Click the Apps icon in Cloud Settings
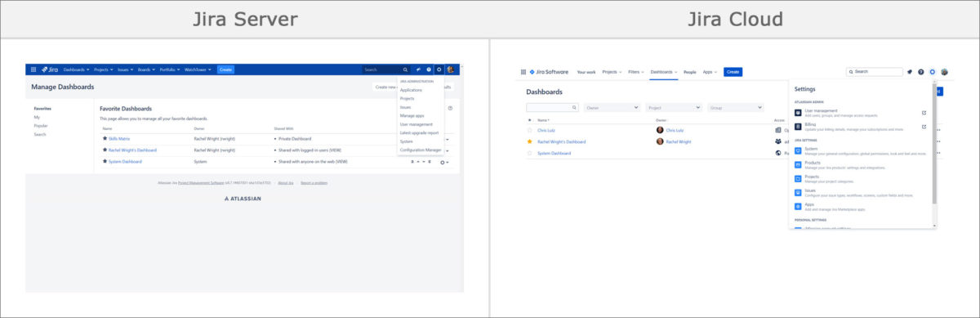980x318 pixels. (x=798, y=206)
